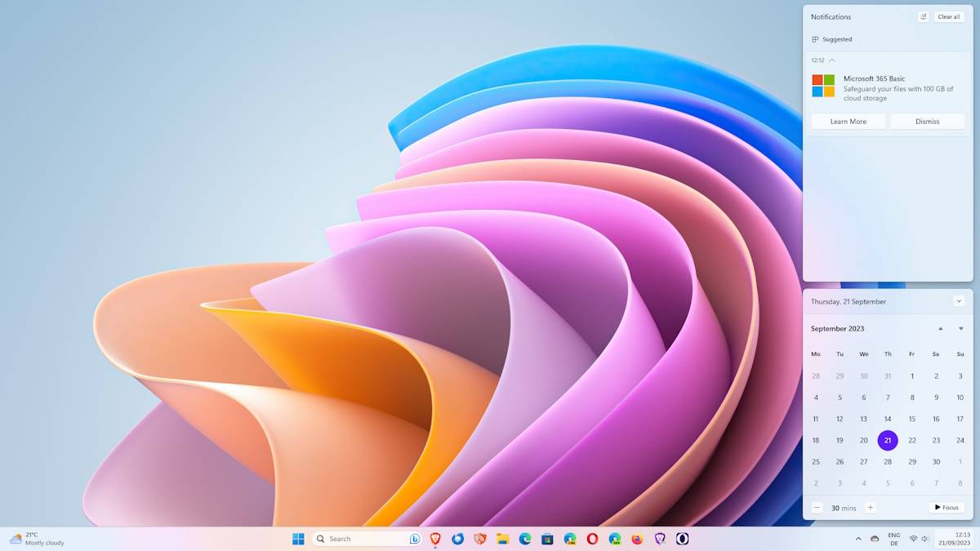This screenshot has width=980, height=551.
Task: Open Microsoft Edge from the taskbar
Action: click(x=523, y=539)
